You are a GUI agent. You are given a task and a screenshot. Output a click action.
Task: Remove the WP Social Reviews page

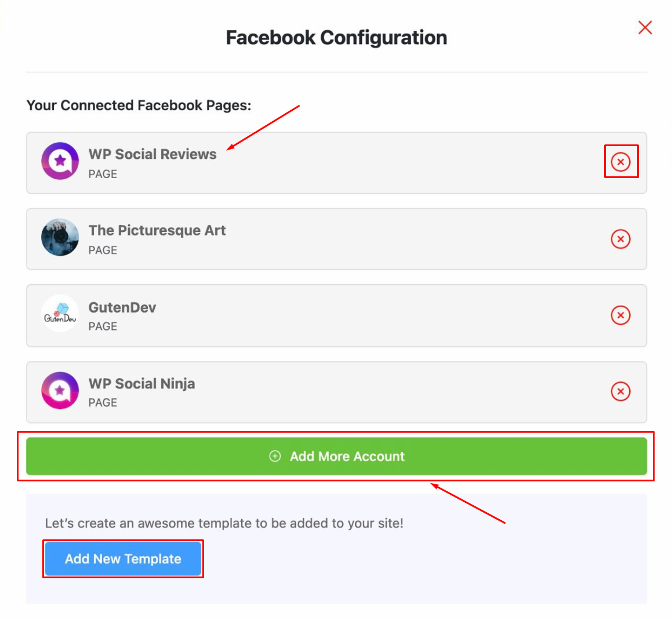620,162
